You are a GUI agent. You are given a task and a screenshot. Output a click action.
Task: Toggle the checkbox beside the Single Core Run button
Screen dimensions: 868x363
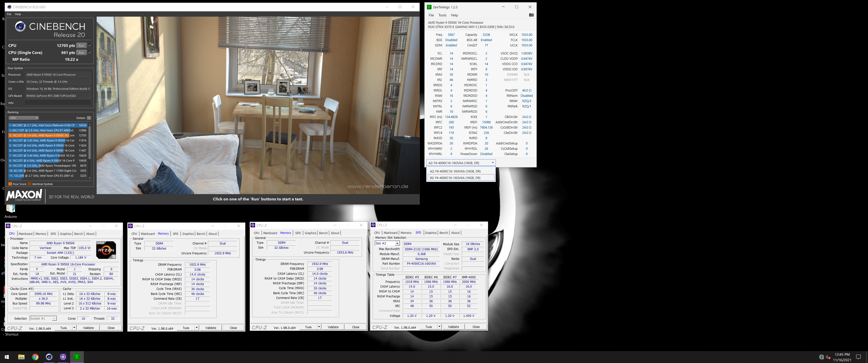90,52
